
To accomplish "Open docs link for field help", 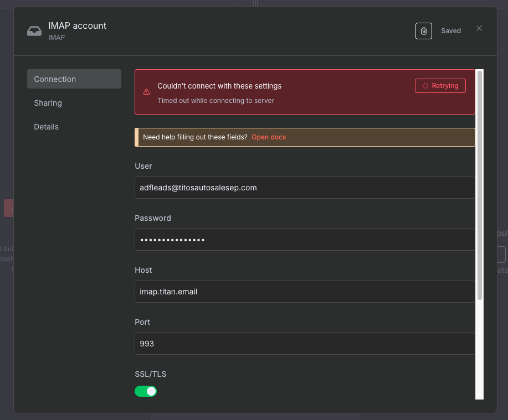I will [269, 137].
